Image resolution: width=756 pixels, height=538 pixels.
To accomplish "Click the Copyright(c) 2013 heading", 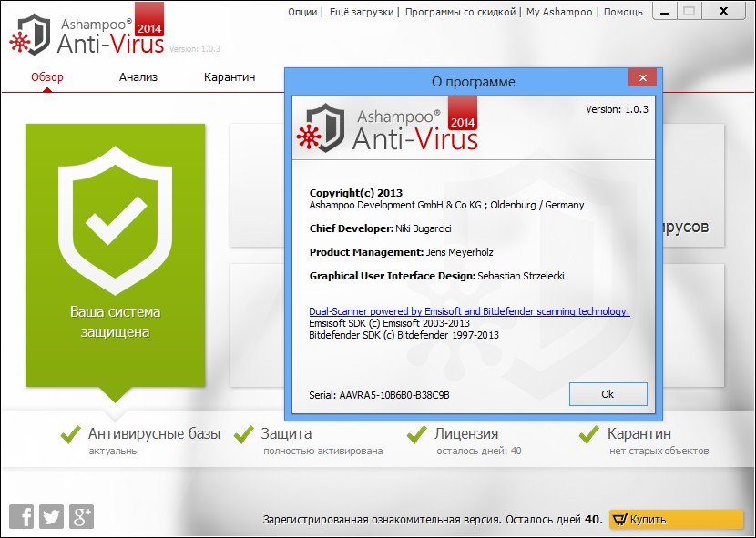I will (356, 193).
